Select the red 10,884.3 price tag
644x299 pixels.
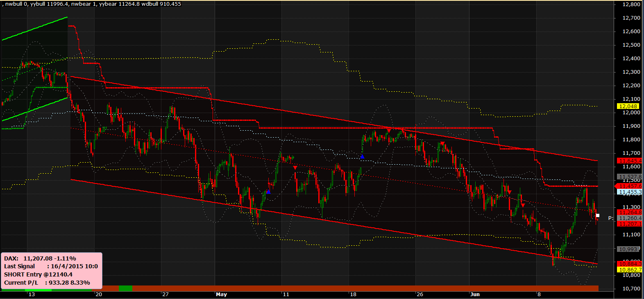coord(629,264)
